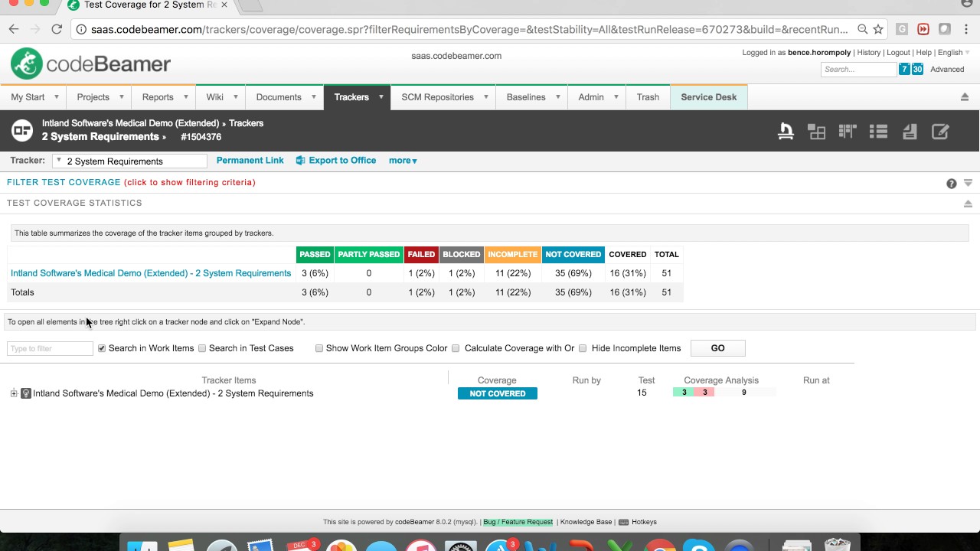Open the document view icon
The width and height of the screenshot is (980, 551).
tap(910, 132)
